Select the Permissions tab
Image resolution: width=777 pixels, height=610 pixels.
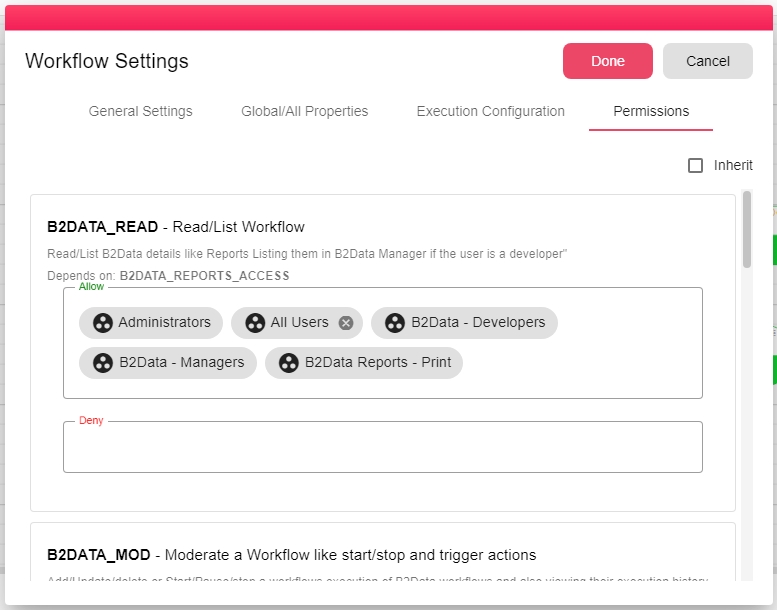click(651, 112)
